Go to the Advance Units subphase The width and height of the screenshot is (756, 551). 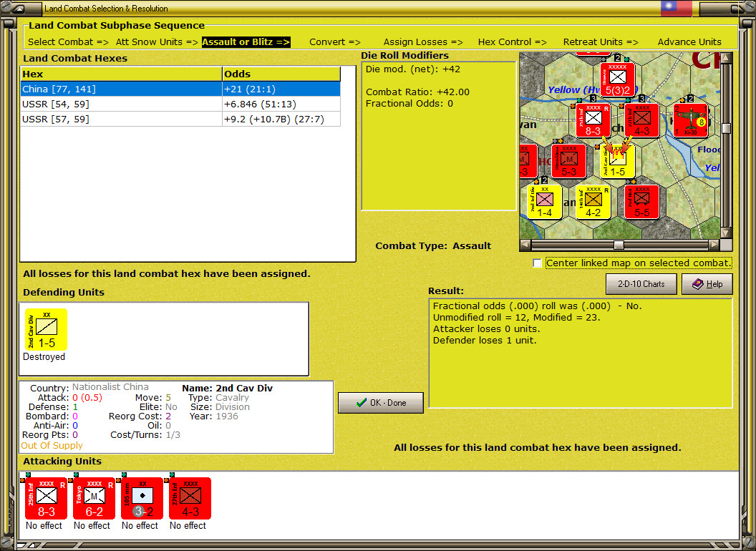click(x=689, y=42)
